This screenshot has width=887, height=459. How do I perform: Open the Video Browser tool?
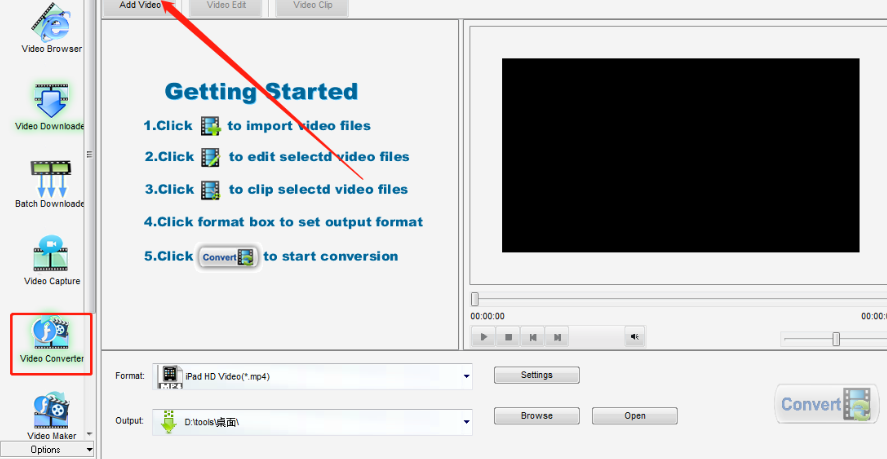(x=51, y=28)
